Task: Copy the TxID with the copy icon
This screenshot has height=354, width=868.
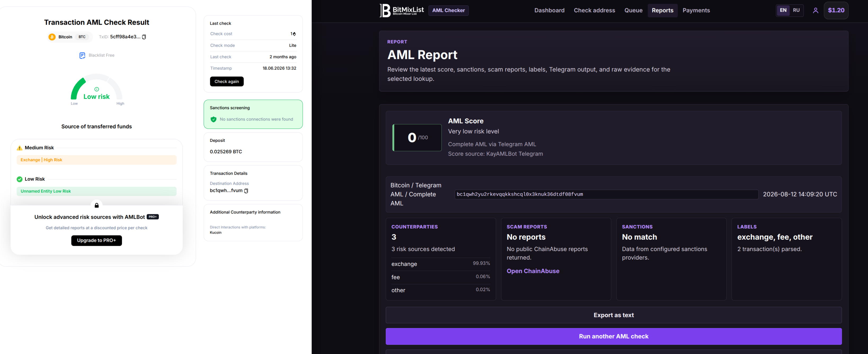Action: (x=144, y=37)
